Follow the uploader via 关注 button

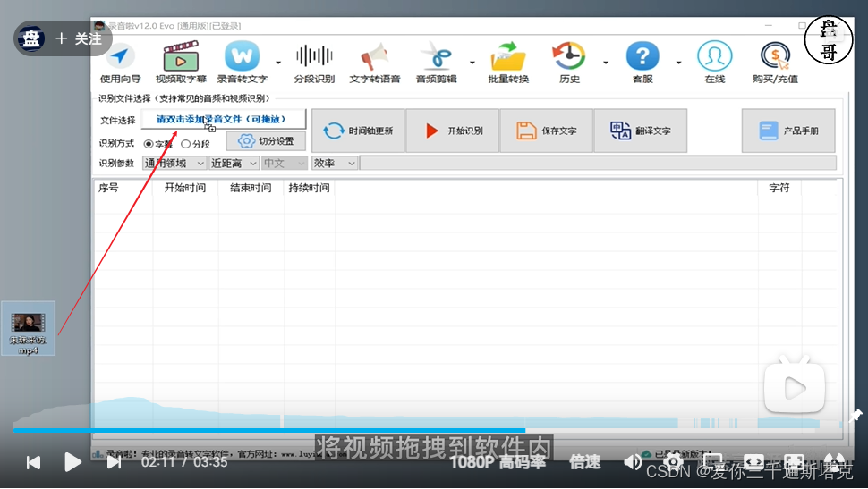coord(79,38)
